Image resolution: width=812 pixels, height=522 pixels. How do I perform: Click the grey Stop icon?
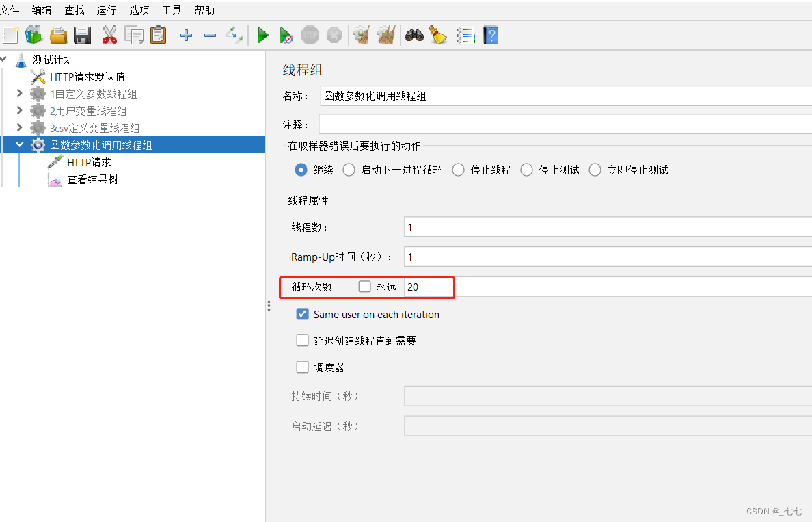click(310, 36)
